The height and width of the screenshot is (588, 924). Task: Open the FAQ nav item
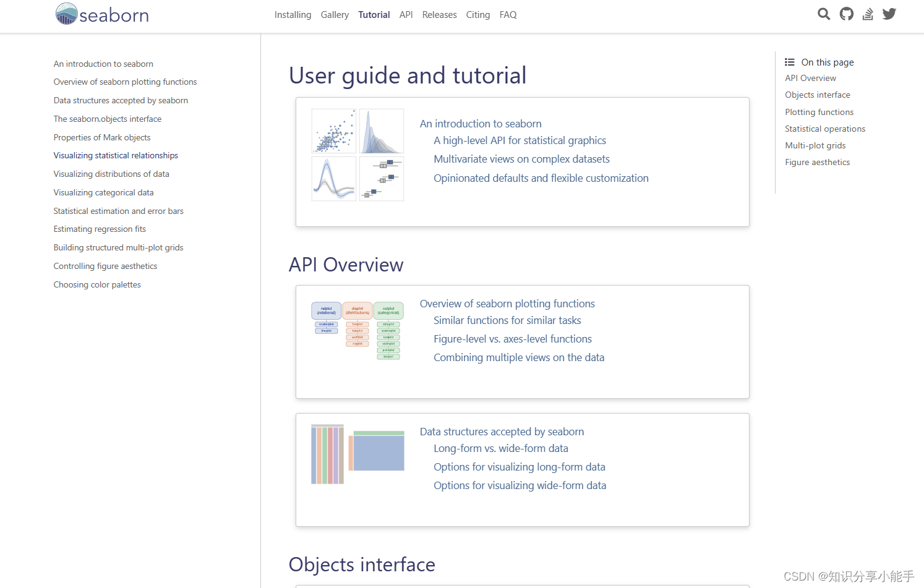[x=508, y=15]
